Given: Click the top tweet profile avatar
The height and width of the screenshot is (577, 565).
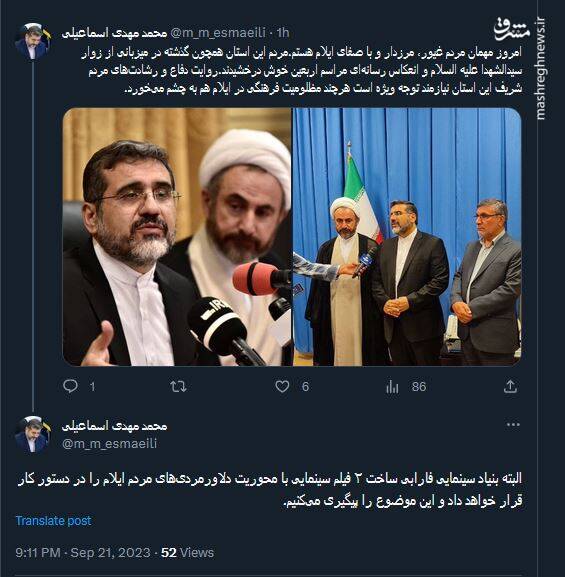Looking at the screenshot, I should 32,41.
